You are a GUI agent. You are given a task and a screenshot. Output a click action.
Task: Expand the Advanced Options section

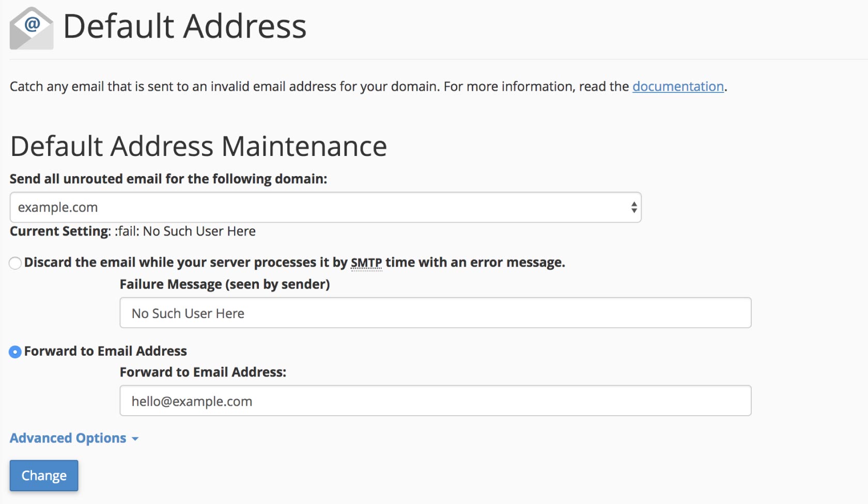click(74, 438)
